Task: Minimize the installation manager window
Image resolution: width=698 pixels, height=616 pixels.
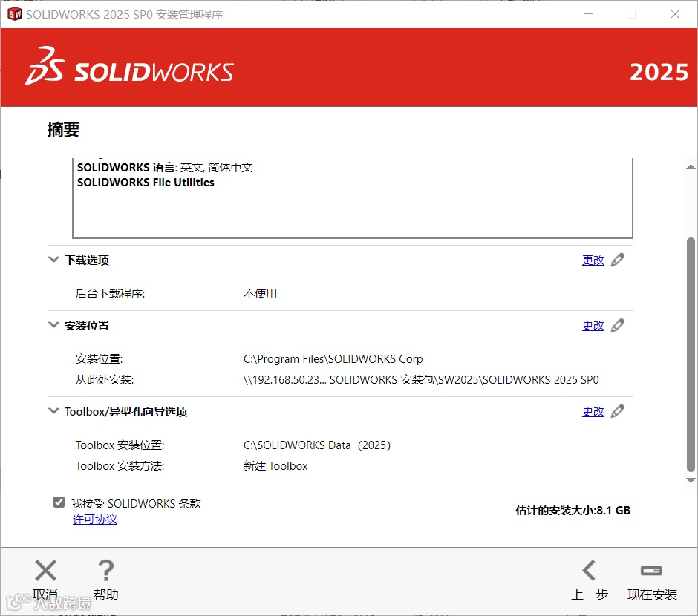Action: click(x=588, y=14)
